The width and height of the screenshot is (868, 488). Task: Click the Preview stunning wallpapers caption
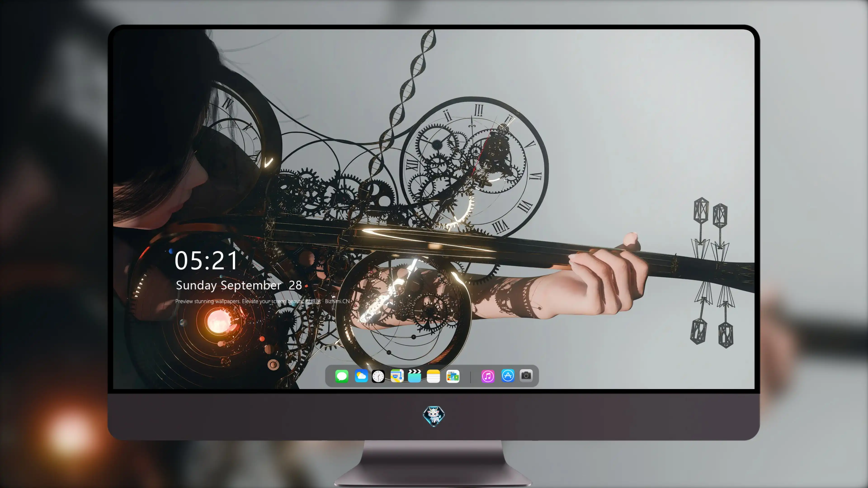point(262,301)
